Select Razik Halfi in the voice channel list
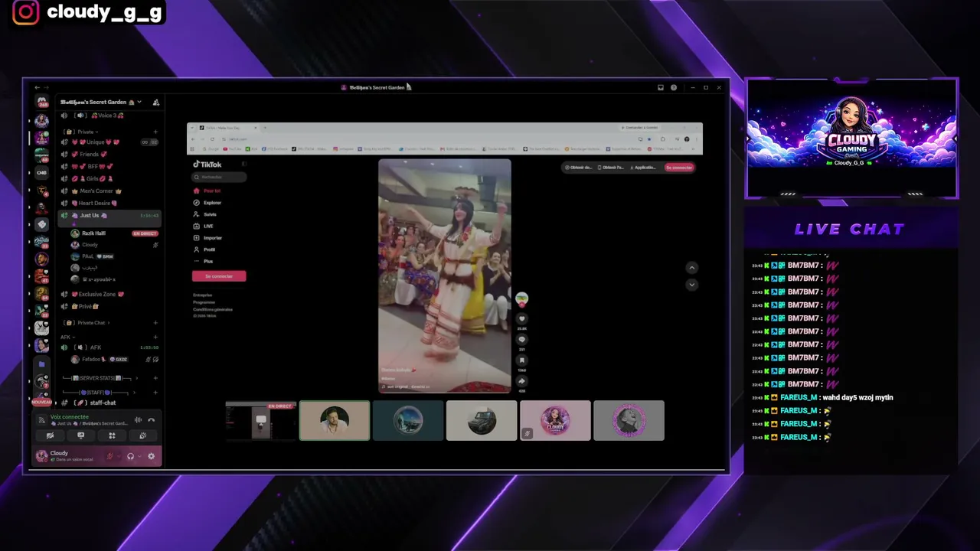This screenshot has width=980, height=551. point(114,233)
